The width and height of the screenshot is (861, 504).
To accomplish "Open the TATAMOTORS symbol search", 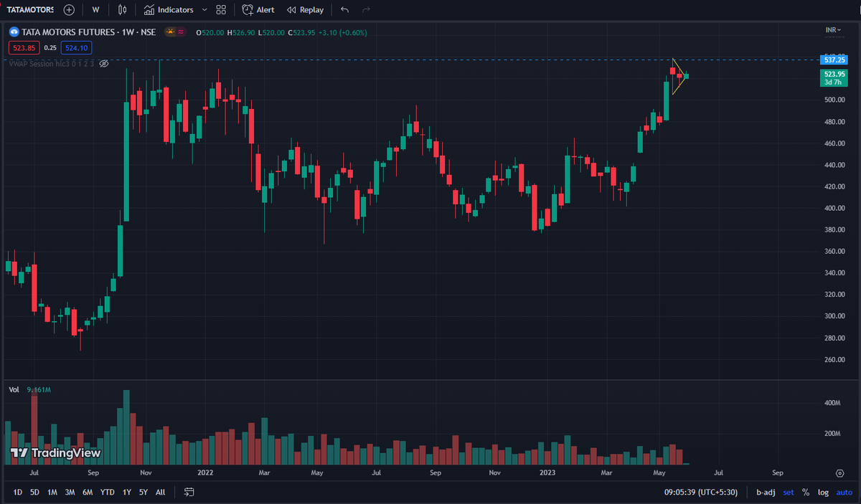I will pos(30,10).
